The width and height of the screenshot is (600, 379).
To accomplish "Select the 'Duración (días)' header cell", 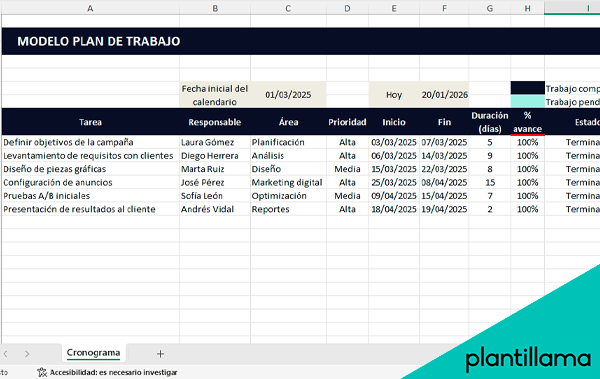I will [490, 122].
